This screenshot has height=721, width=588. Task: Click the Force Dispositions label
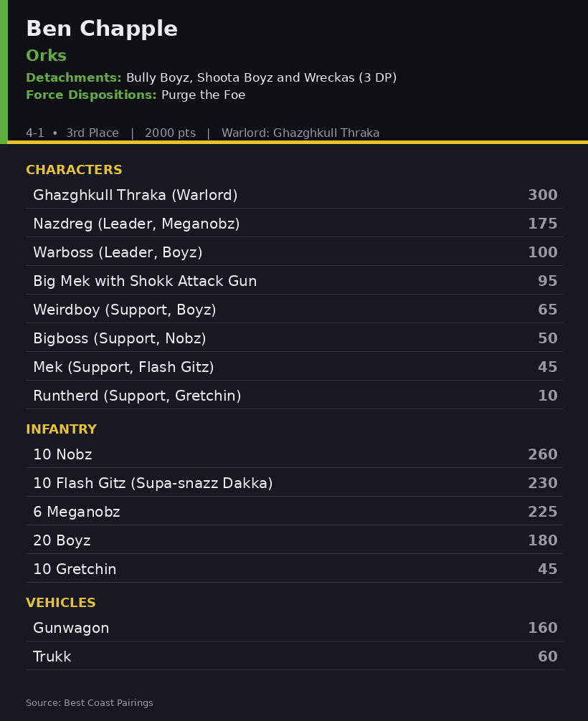pos(91,95)
